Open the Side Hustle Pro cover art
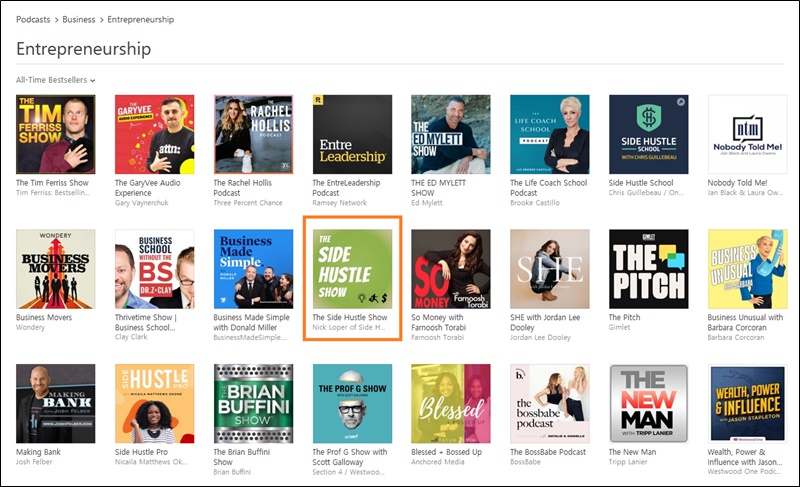Image resolution: width=800 pixels, height=487 pixels. [155, 403]
